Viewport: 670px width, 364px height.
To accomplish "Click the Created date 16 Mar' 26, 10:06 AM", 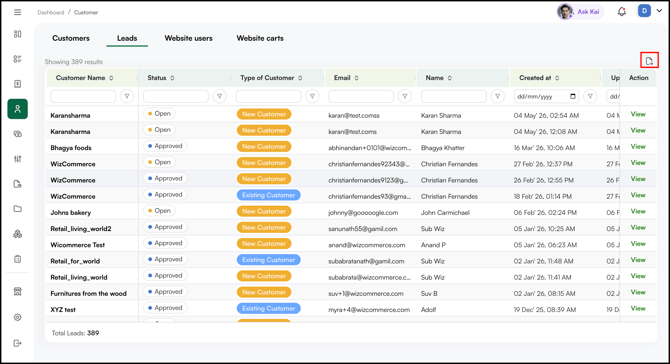I will coord(544,148).
